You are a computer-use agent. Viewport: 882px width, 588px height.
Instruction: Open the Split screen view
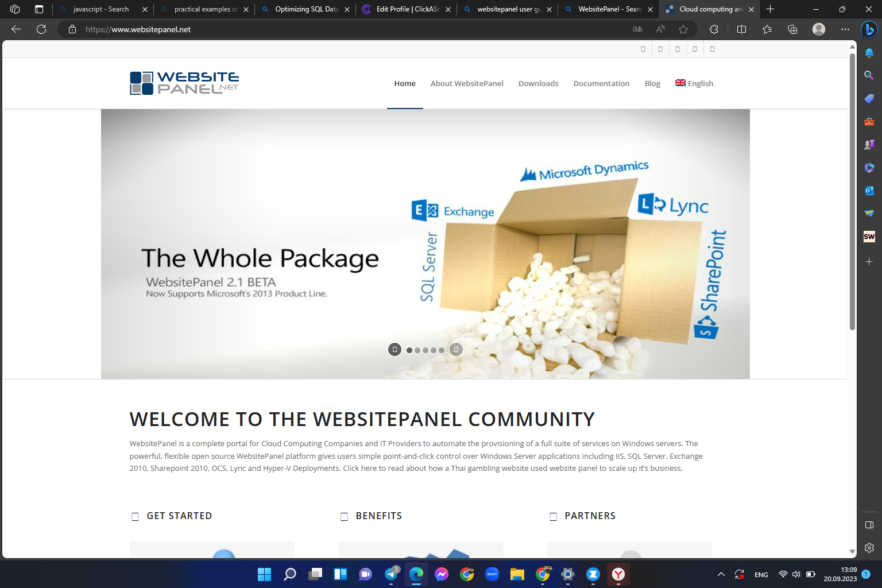tap(741, 29)
